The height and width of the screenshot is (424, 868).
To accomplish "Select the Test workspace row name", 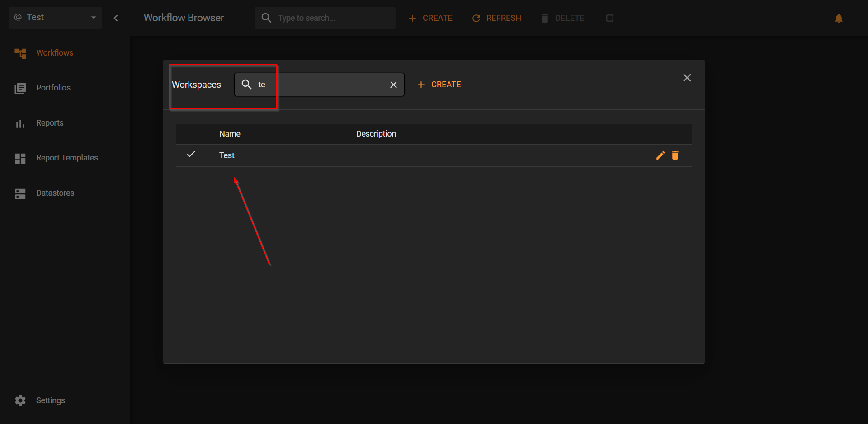I will pos(227,155).
